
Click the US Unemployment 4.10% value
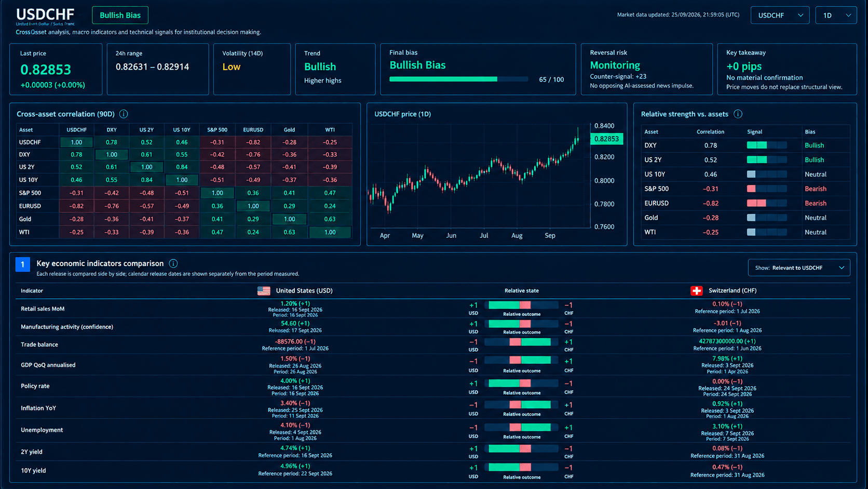click(x=295, y=425)
